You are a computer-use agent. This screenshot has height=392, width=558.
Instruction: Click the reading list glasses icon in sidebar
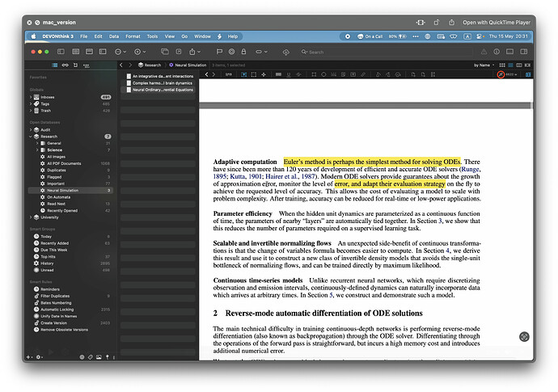click(x=66, y=65)
